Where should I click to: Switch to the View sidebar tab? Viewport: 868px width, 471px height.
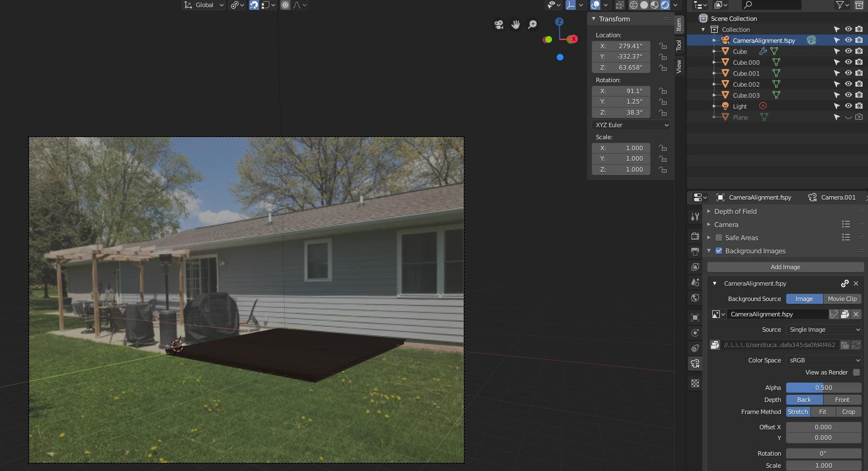pos(679,66)
